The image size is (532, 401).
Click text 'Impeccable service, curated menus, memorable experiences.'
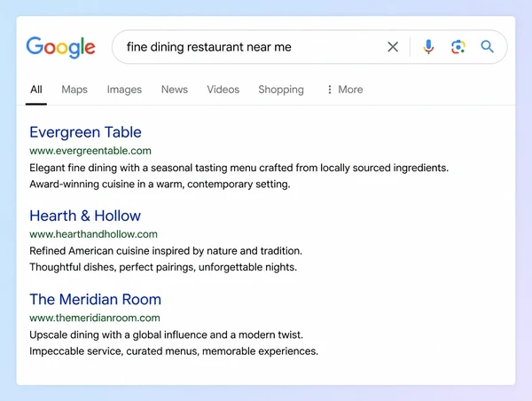(174, 351)
